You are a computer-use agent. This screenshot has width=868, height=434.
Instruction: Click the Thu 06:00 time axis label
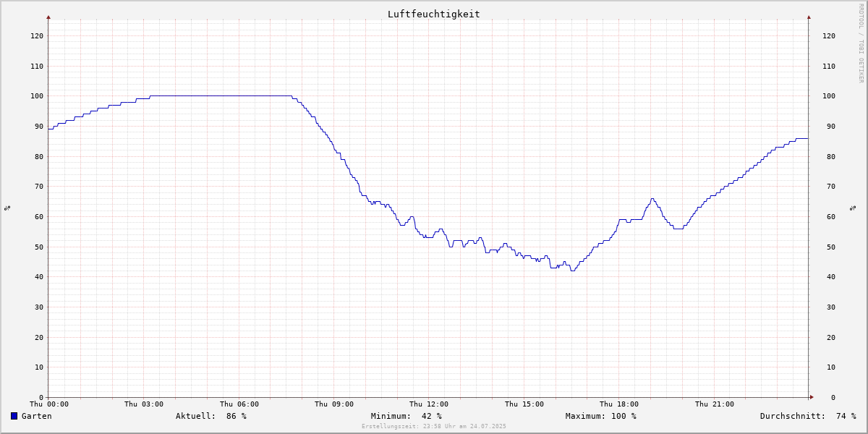tap(239, 404)
